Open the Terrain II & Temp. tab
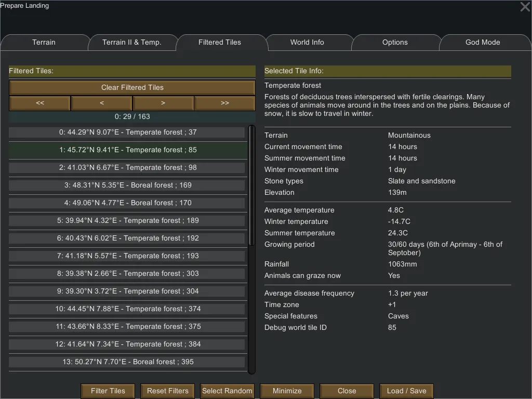This screenshot has height=399, width=532. click(x=132, y=43)
